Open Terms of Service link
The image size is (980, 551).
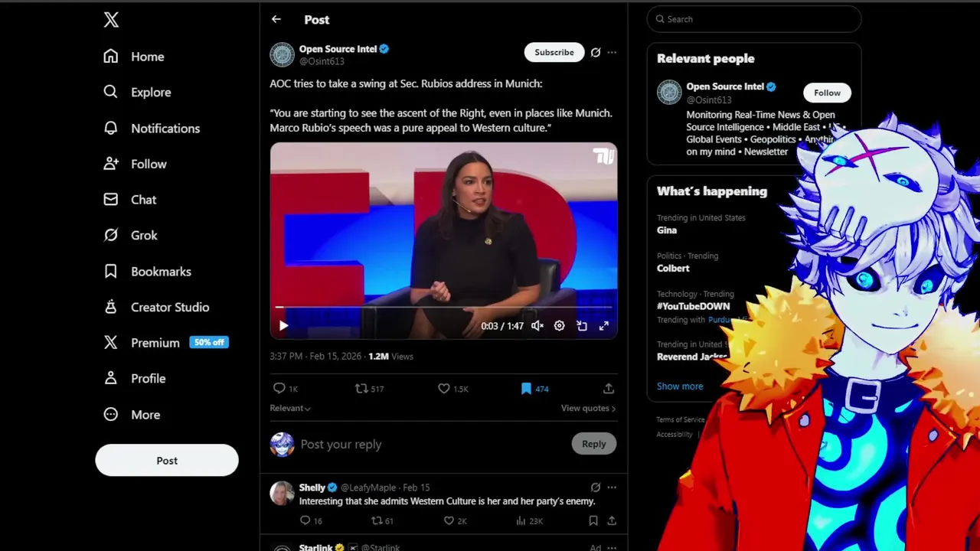point(681,419)
